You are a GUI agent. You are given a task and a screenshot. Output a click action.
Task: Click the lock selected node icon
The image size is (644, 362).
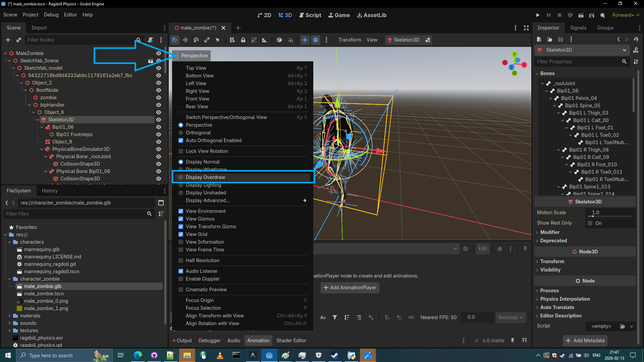click(x=243, y=40)
